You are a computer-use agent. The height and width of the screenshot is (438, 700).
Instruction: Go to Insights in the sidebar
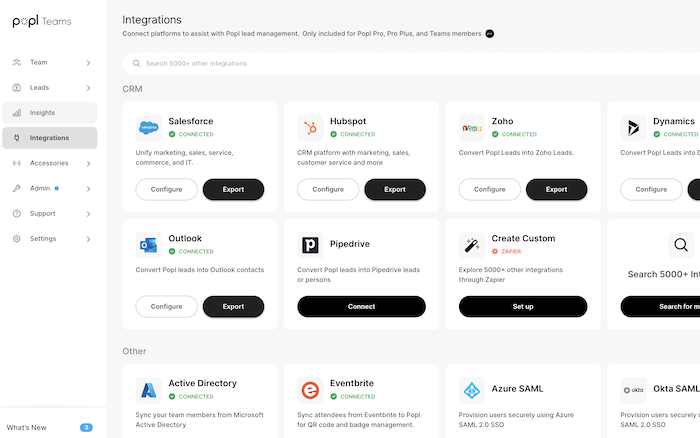tap(50, 113)
